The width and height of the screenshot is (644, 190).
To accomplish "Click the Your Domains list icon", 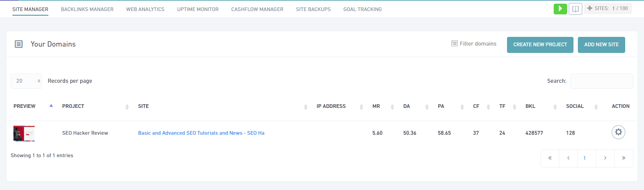I will [x=19, y=44].
